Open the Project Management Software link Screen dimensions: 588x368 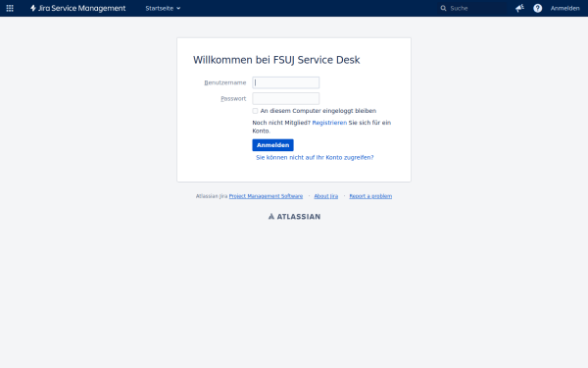pos(266,196)
